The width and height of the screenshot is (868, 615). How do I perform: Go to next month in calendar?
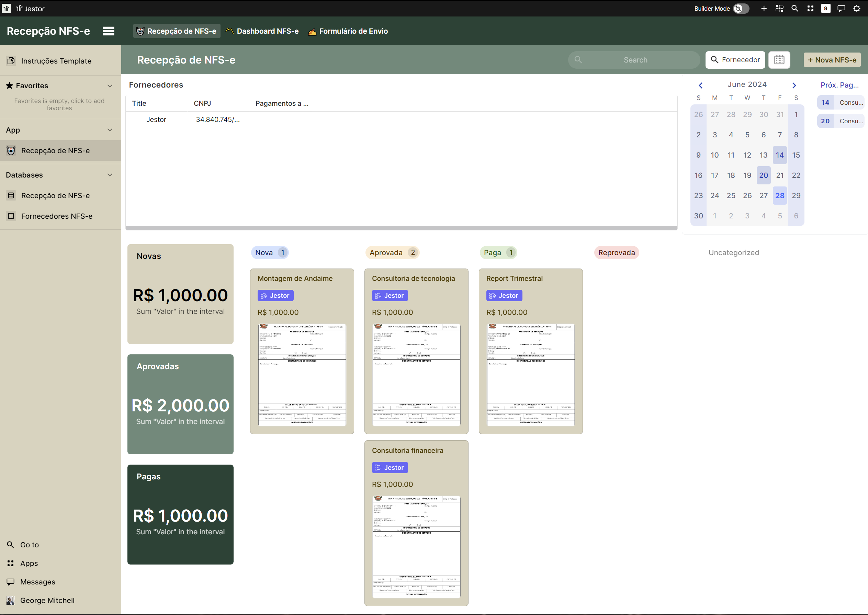click(x=794, y=85)
